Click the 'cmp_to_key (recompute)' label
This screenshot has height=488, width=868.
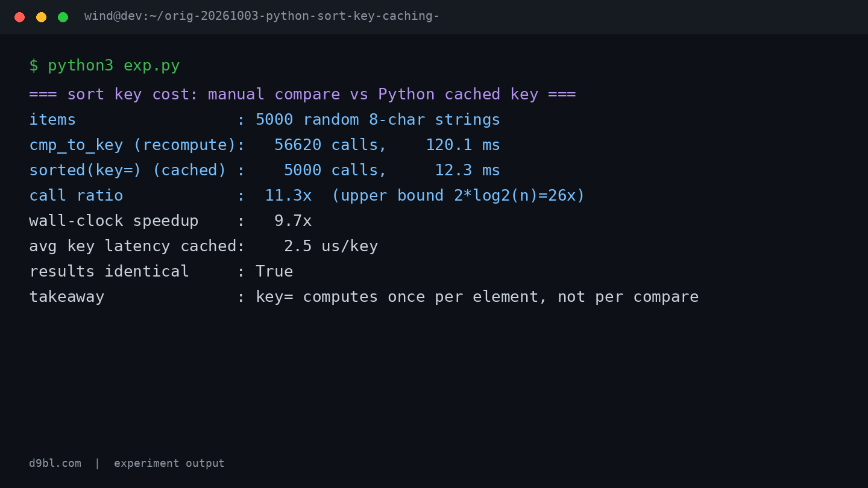(133, 145)
